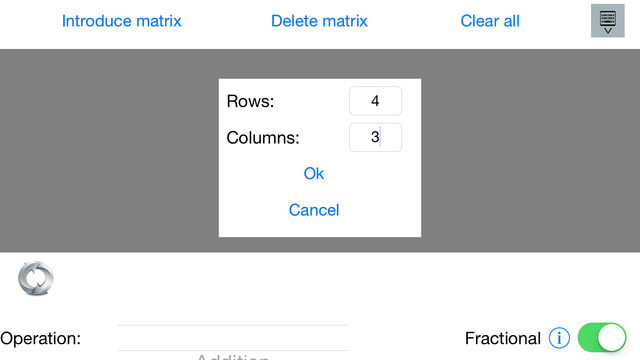The width and height of the screenshot is (640, 360).
Task: Focus the Columns input field
Action: click(x=376, y=137)
